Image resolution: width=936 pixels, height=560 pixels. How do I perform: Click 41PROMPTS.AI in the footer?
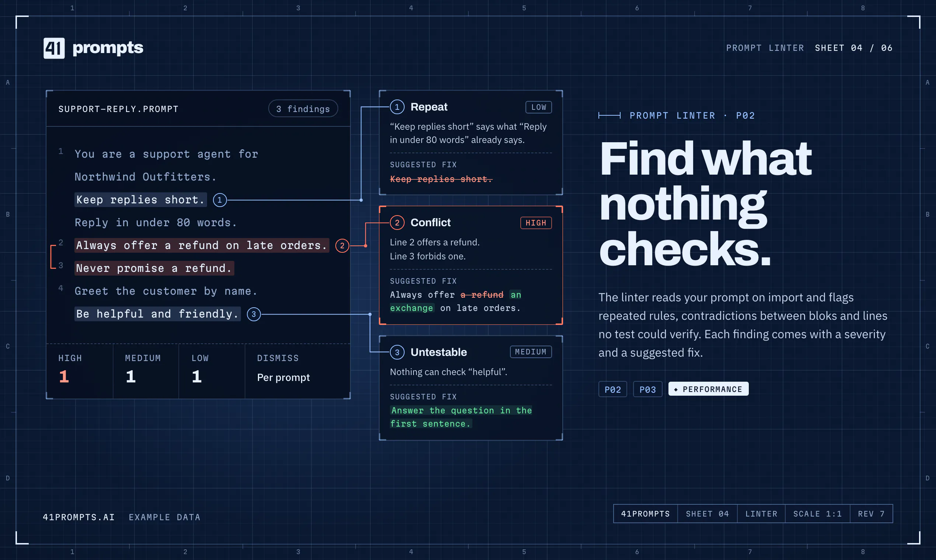78,517
